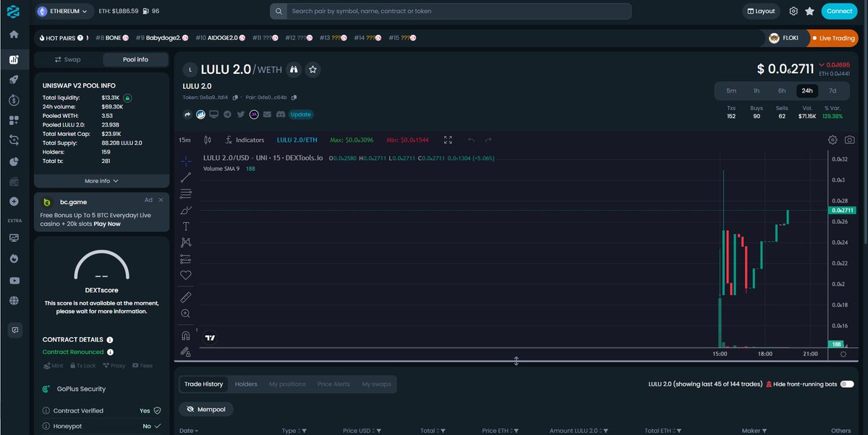This screenshot has width=868, height=435.
Task: Select the ruler measure tool
Action: pyautogui.click(x=186, y=297)
